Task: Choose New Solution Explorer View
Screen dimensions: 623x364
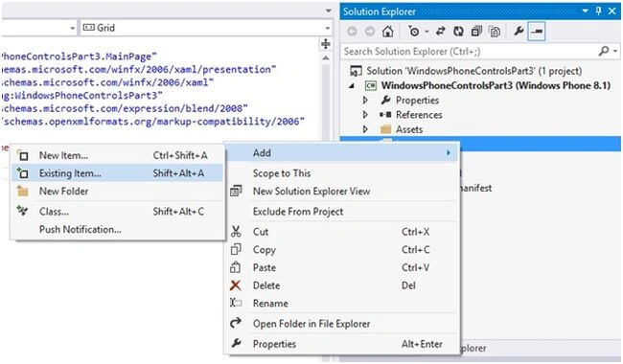Action: point(342,191)
